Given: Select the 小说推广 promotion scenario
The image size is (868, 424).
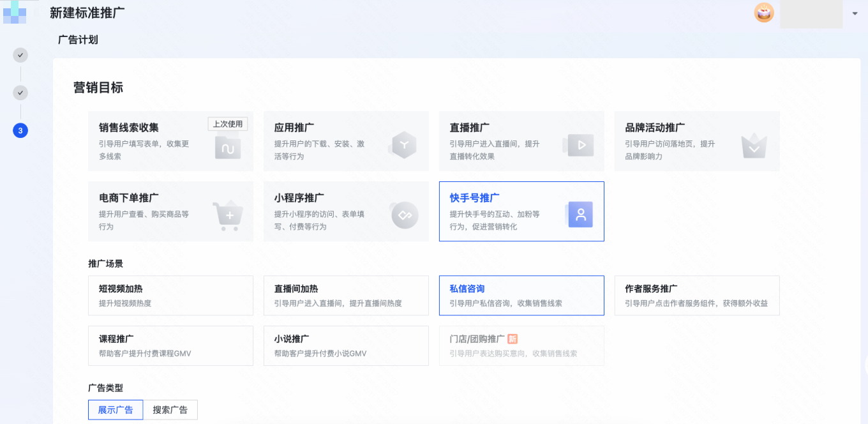Looking at the screenshot, I should (346, 345).
